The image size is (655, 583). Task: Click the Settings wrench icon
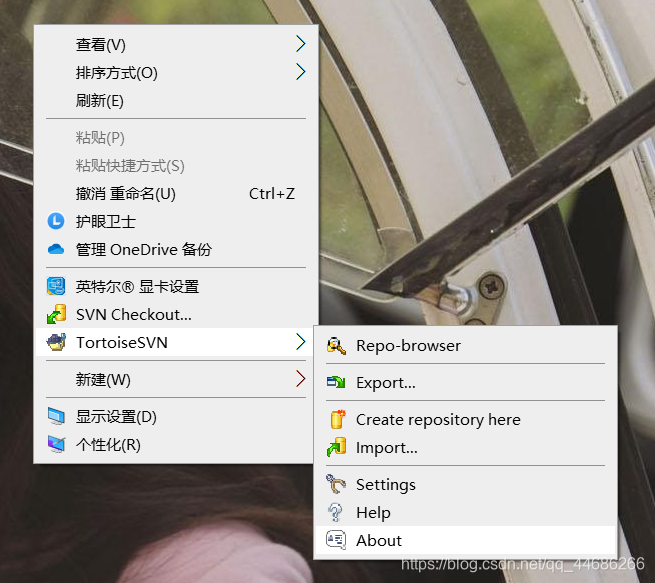(x=336, y=484)
